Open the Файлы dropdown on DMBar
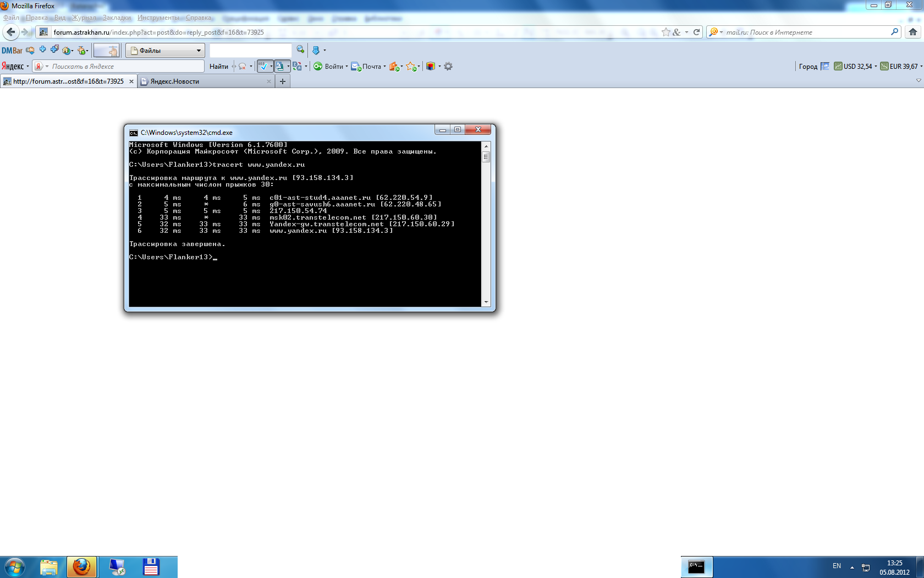This screenshot has height=578, width=924. tap(165, 51)
